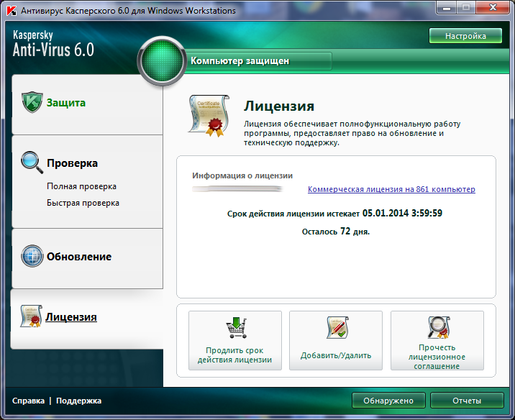
Task: Open commercial license for 861 computers link
Action: point(391,189)
